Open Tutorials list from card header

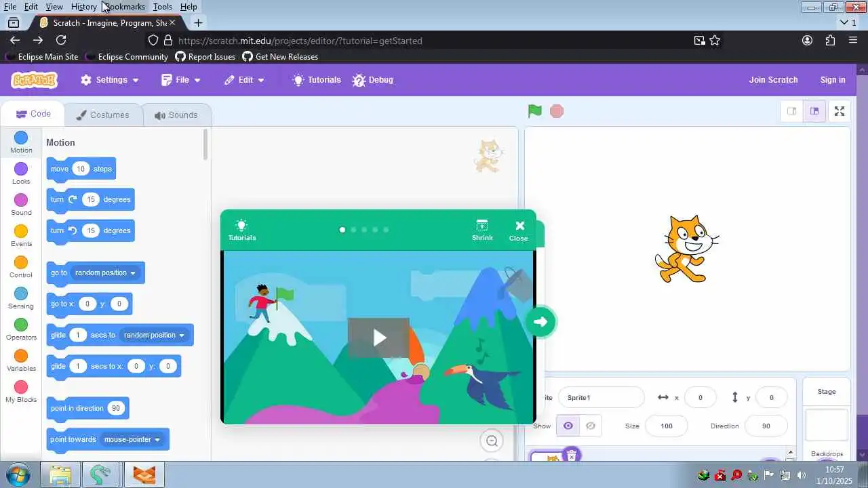[x=242, y=230]
